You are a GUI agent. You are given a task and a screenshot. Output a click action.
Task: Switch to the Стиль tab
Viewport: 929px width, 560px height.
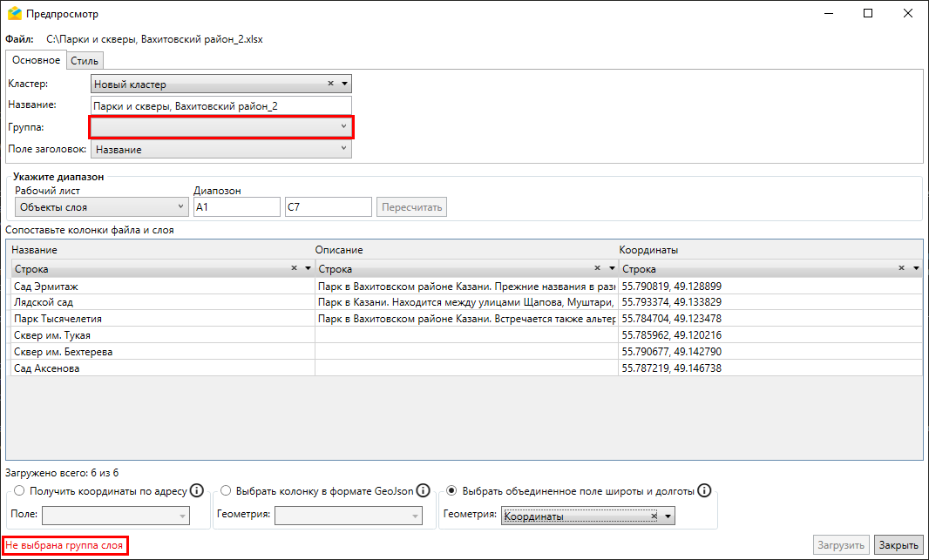[85, 60]
